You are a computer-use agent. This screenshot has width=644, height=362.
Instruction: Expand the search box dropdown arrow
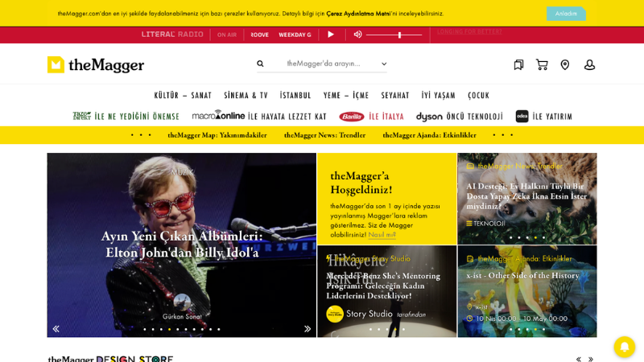click(x=384, y=64)
